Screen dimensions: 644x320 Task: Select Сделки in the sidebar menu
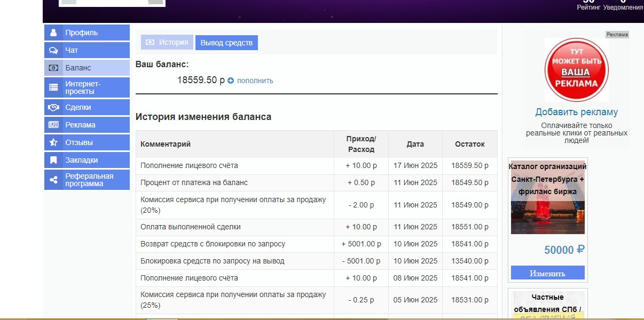click(78, 108)
